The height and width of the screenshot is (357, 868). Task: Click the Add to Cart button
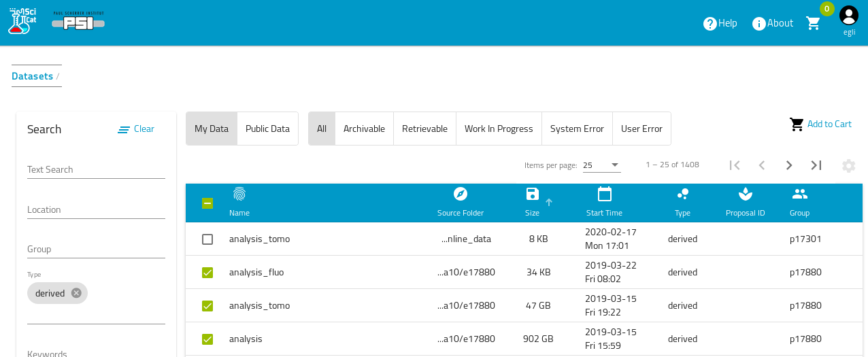[x=821, y=124]
